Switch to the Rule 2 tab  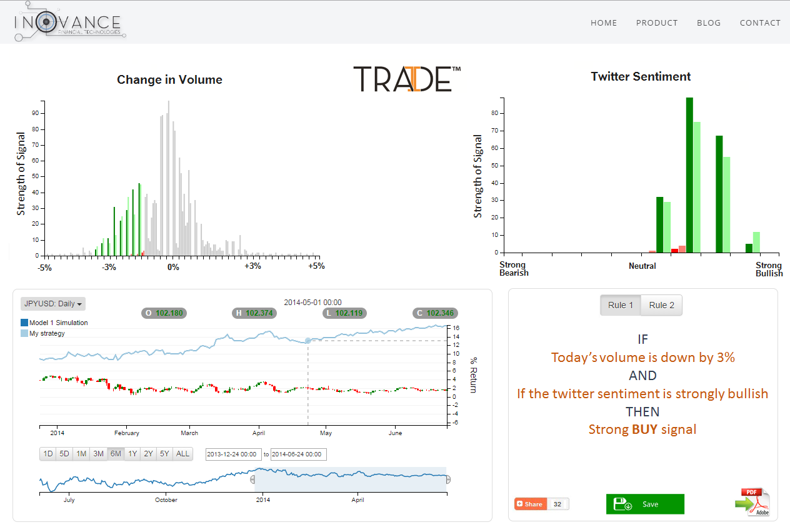661,305
